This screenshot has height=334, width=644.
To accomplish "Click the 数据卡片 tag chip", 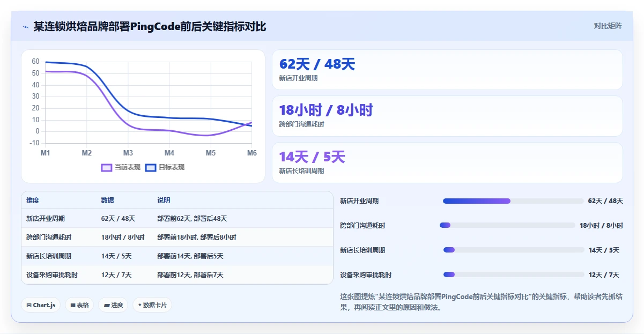I will point(152,305).
